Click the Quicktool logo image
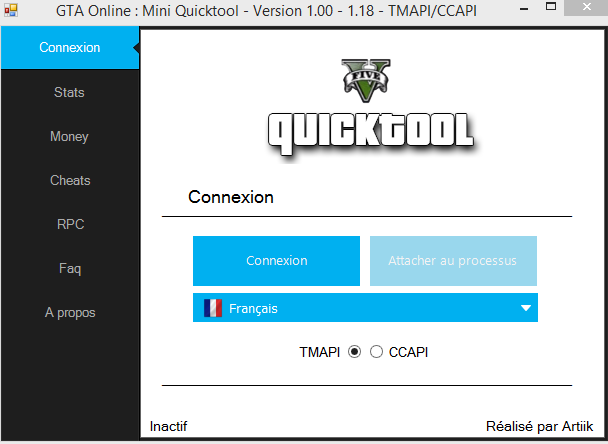Screen dimensions: 608x444 click(370, 134)
